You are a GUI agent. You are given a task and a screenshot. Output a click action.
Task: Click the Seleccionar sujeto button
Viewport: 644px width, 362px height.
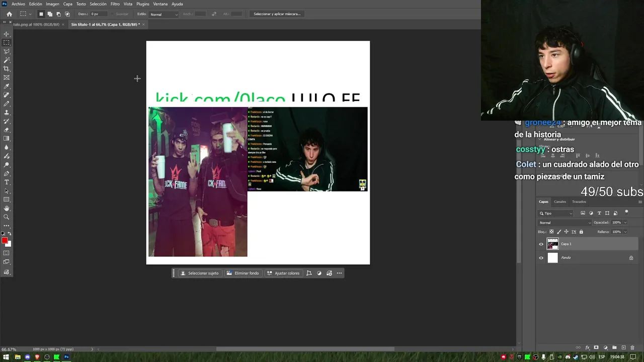(200, 273)
